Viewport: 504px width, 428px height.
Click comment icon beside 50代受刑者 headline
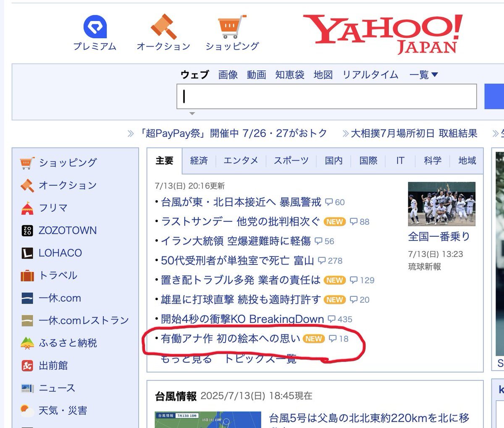tap(322, 261)
